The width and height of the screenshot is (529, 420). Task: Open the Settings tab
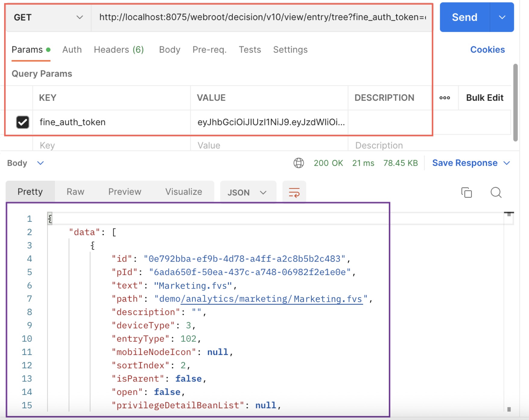coord(290,50)
